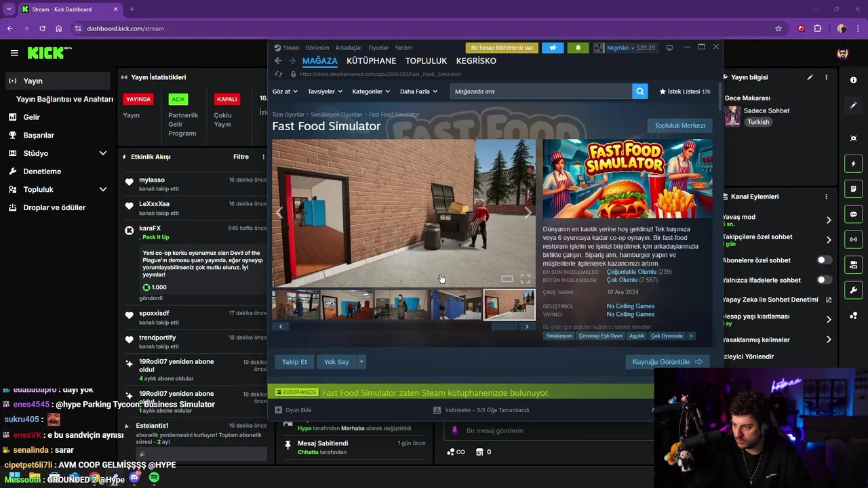
Task: Click No Ceiling Games developer link
Action: pyautogui.click(x=630, y=306)
